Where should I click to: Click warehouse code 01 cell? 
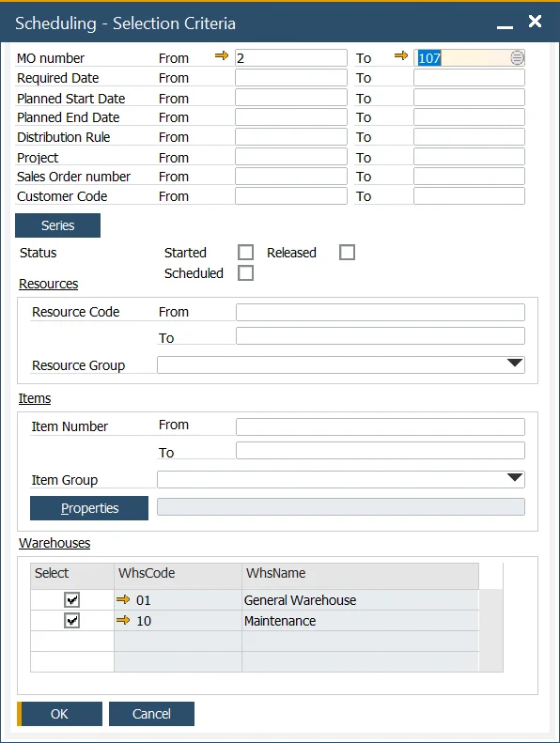178,600
